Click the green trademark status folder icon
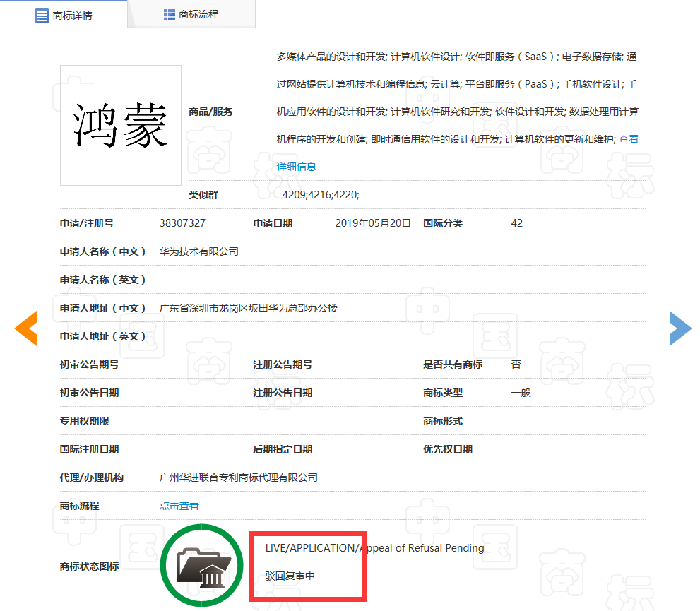 coord(202,566)
